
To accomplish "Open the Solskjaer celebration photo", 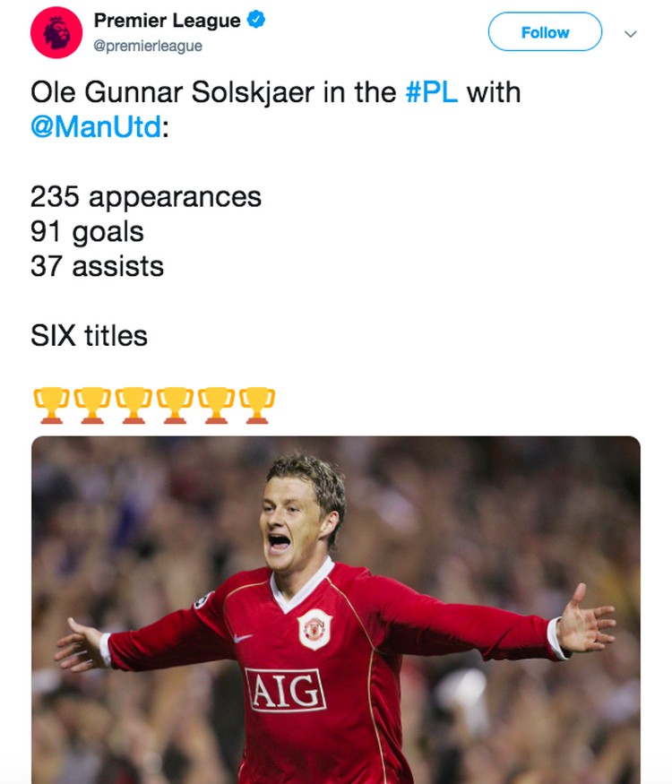I will pyautogui.click(x=335, y=610).
